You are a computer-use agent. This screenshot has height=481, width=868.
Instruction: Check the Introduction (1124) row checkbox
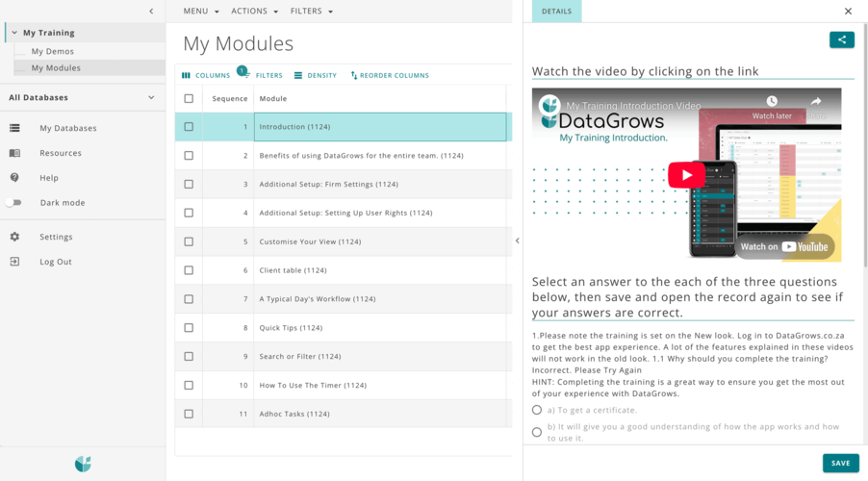click(189, 127)
